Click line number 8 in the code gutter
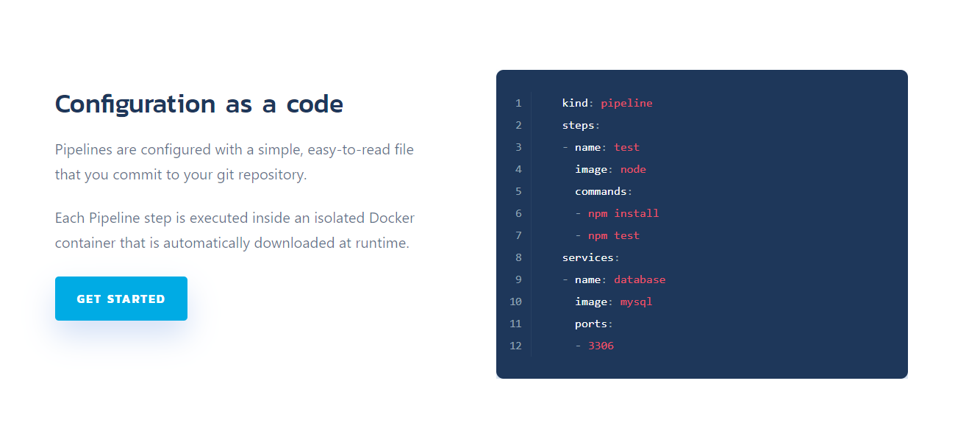The height and width of the screenshot is (428, 980). (x=518, y=257)
